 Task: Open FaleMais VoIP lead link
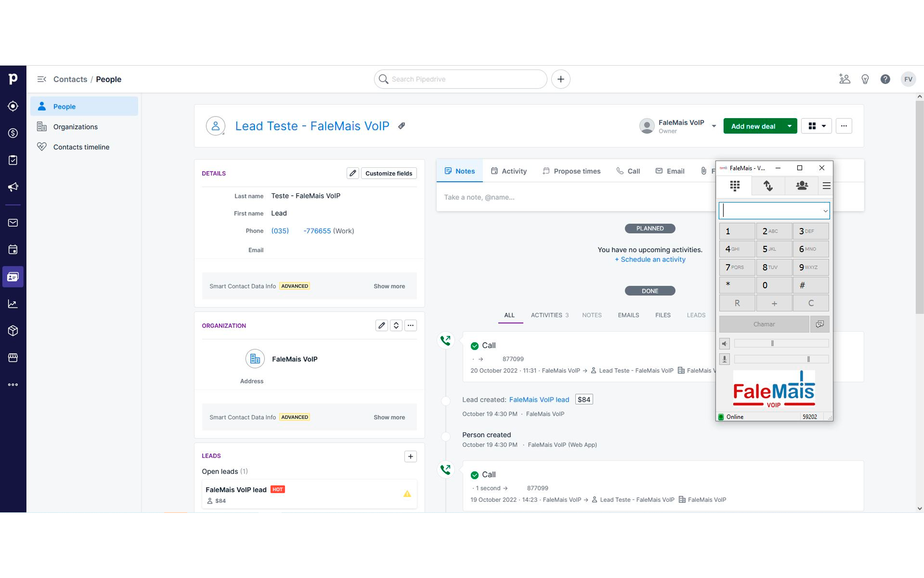coord(539,399)
